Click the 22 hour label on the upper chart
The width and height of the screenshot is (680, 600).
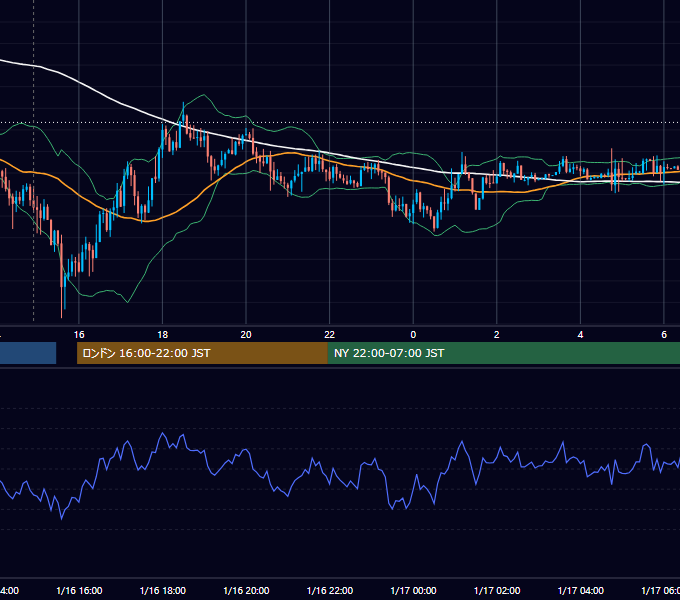tap(330, 335)
